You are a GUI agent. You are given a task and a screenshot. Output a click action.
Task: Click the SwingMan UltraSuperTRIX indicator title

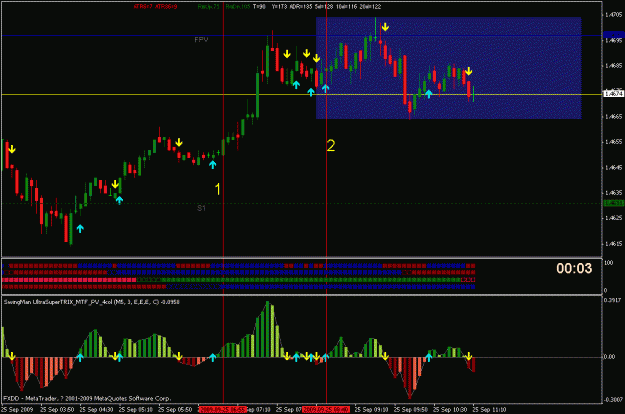tap(92, 302)
